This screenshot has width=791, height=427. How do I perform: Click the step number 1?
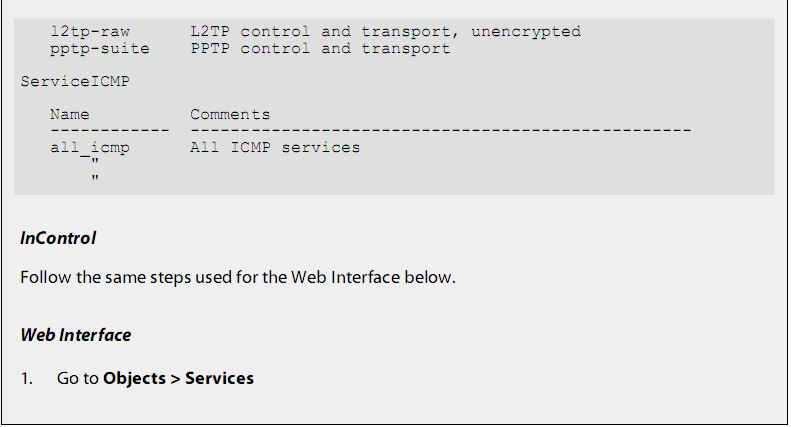[26, 379]
